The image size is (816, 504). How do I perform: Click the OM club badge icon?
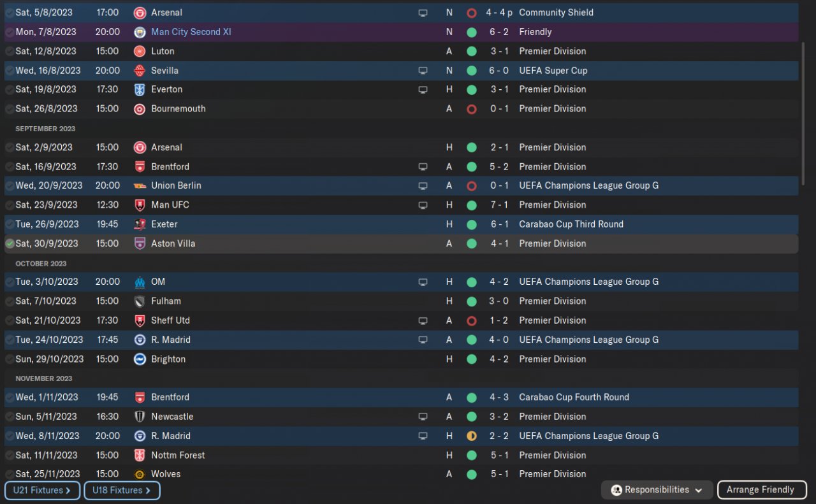(140, 282)
